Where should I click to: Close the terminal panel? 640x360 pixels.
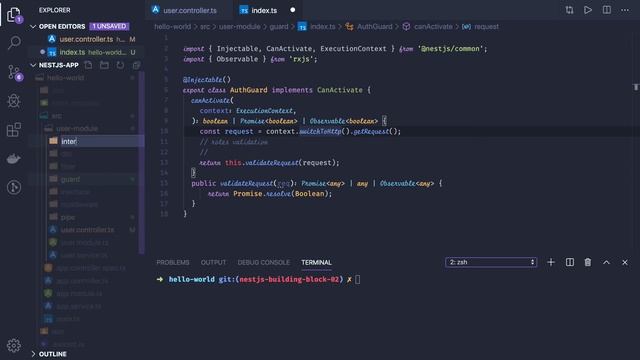624,262
